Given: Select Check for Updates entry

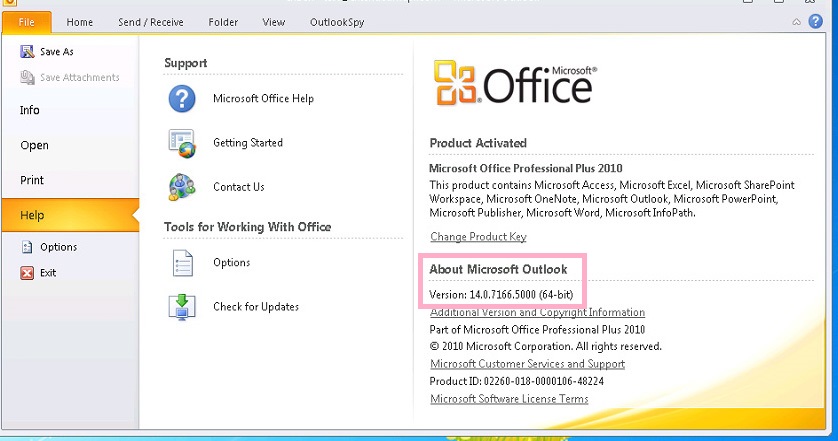Looking at the screenshot, I should [x=256, y=307].
